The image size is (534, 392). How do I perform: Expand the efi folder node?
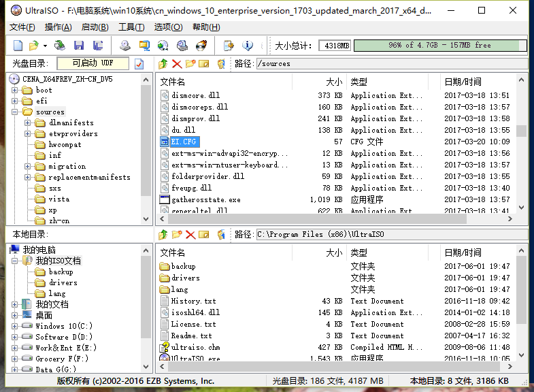(14, 101)
